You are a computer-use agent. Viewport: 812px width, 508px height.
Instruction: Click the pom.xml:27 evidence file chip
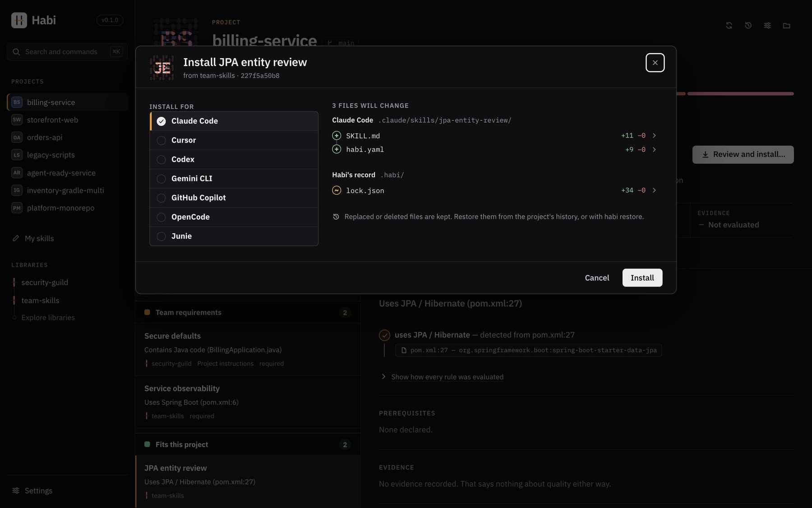click(529, 351)
